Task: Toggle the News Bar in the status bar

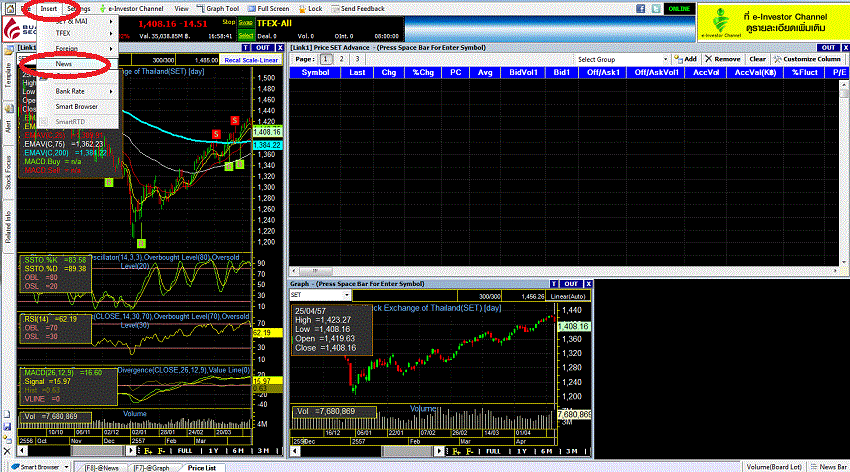Action: pyautogui.click(x=828, y=467)
